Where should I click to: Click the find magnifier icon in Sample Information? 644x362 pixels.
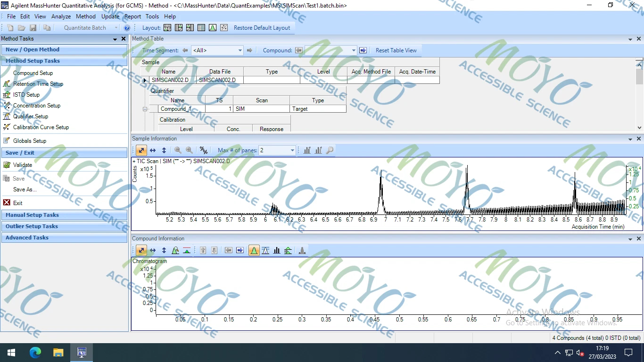click(x=330, y=150)
